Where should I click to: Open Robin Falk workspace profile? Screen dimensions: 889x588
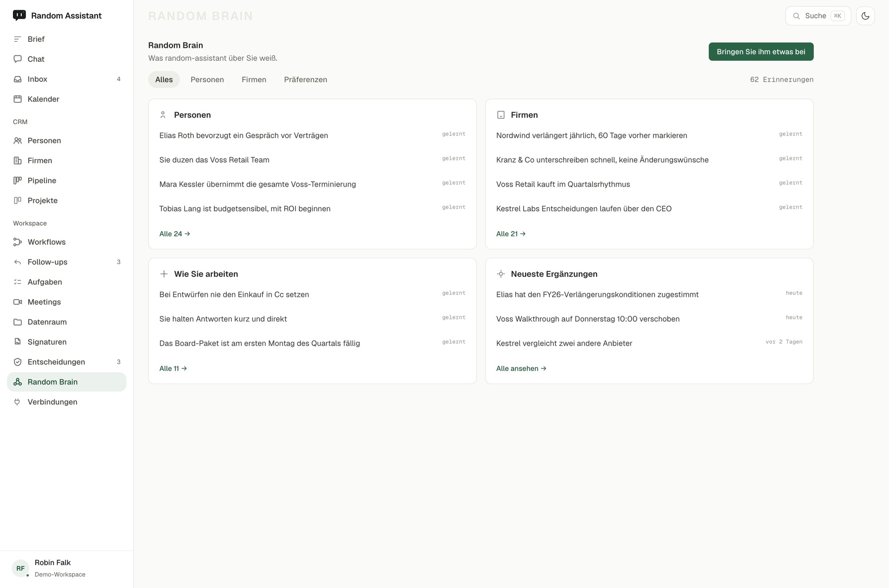pyautogui.click(x=67, y=568)
